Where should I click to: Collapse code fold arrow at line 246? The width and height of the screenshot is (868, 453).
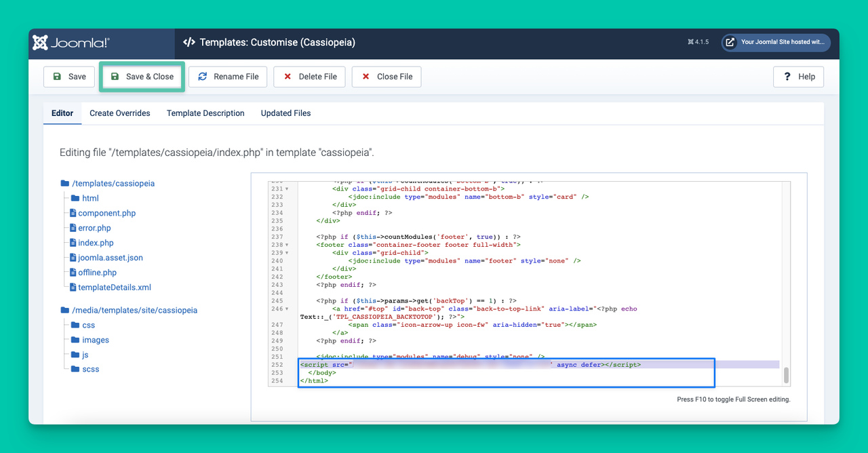coord(287,309)
